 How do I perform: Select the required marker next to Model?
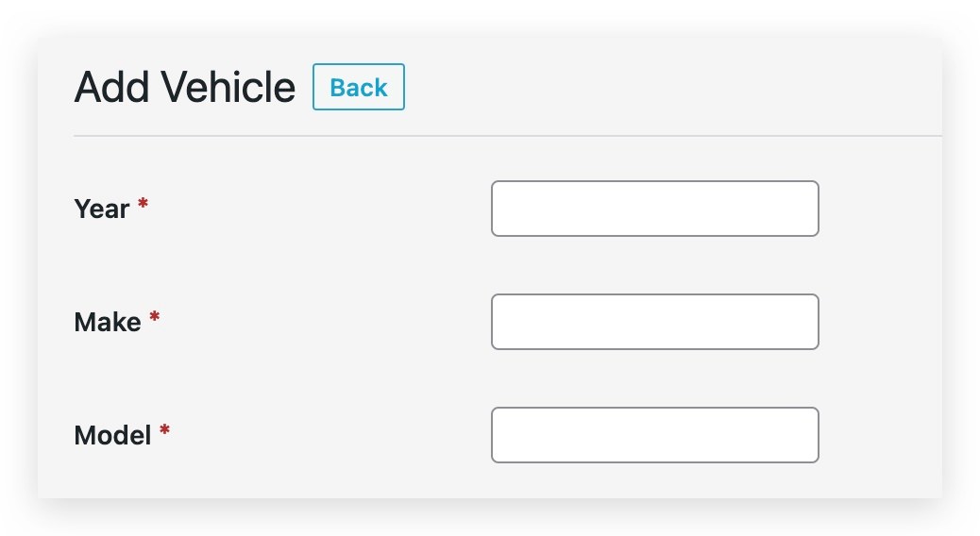[x=164, y=430]
